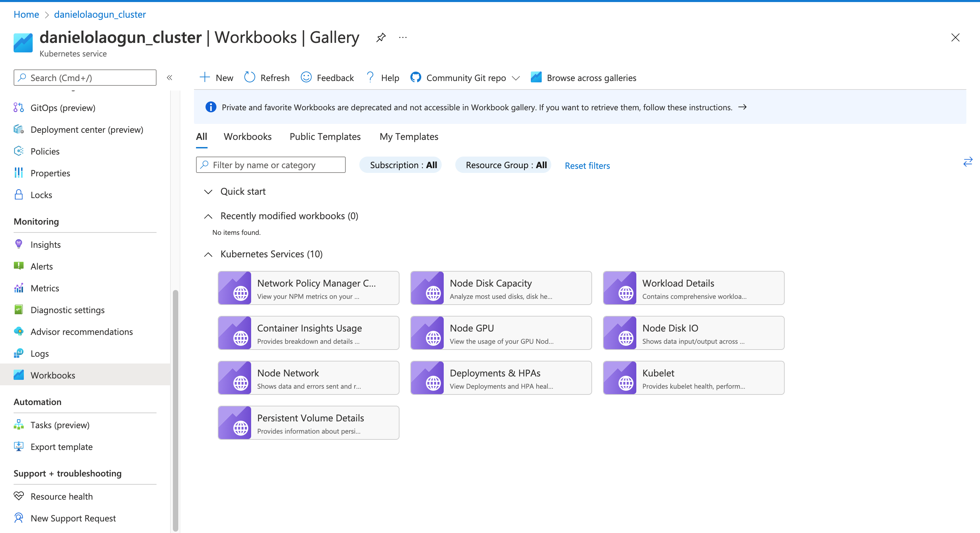Open the Node GPU workbook card
The width and height of the screenshot is (980, 533).
tap(501, 333)
